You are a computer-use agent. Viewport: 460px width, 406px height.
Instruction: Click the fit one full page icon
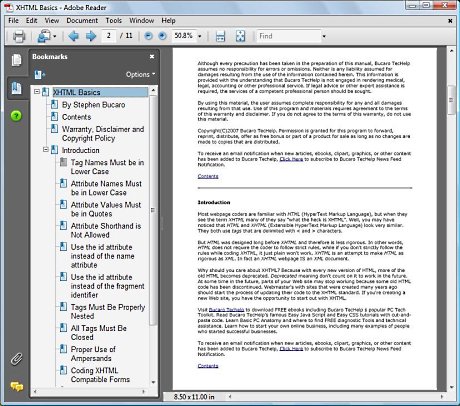[x=240, y=36]
